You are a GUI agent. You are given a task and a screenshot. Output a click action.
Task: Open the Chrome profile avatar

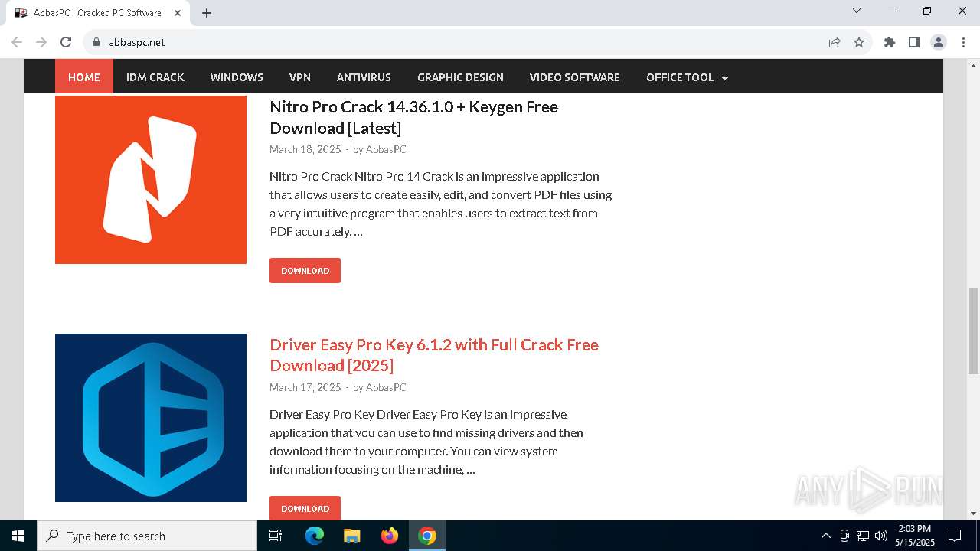(939, 42)
